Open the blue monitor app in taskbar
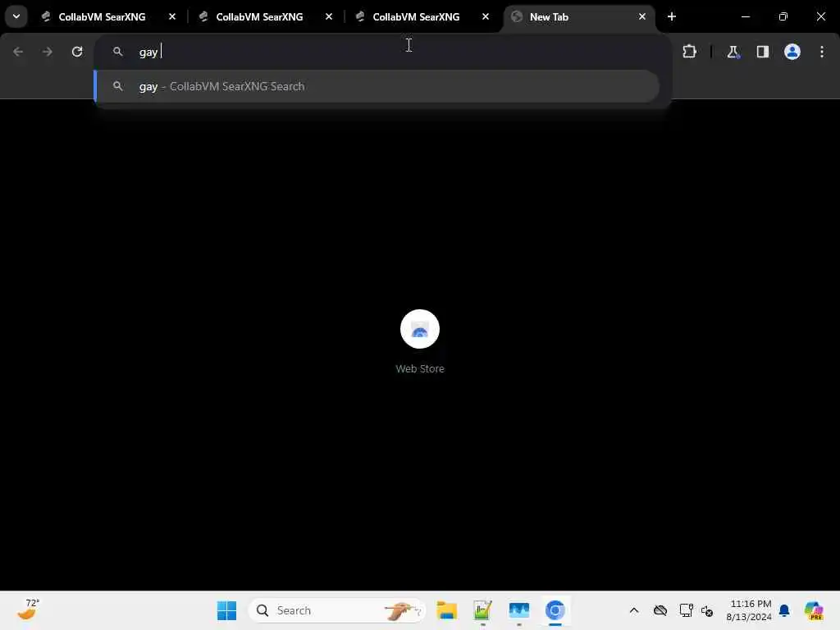The image size is (840, 630). point(519,610)
